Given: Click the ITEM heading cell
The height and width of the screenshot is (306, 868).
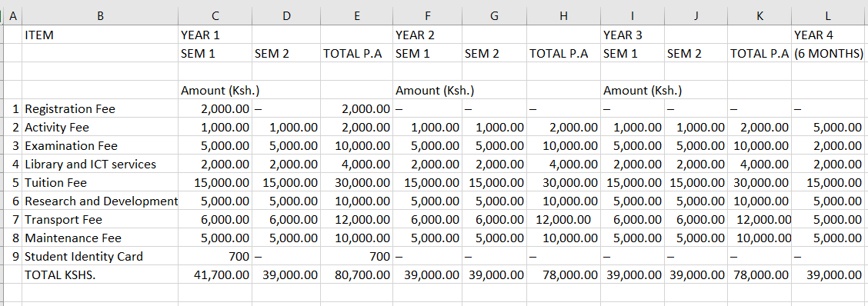Looking at the screenshot, I should [x=99, y=35].
